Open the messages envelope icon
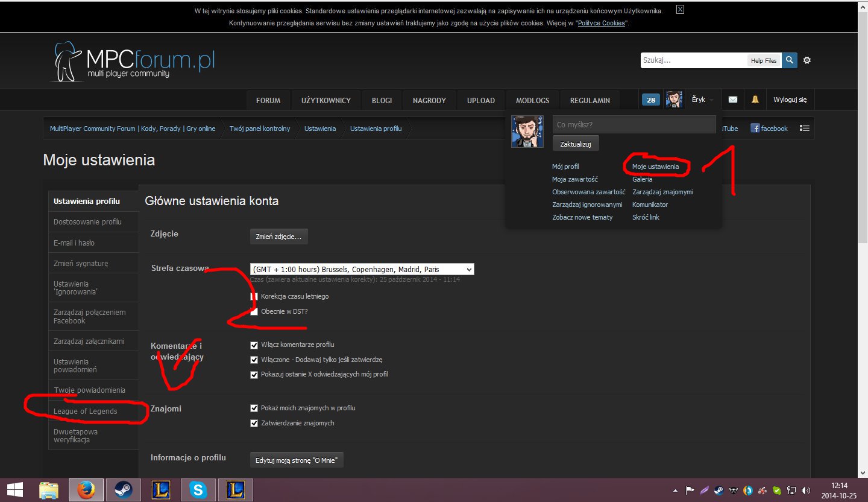The height and width of the screenshot is (502, 868). (x=732, y=100)
